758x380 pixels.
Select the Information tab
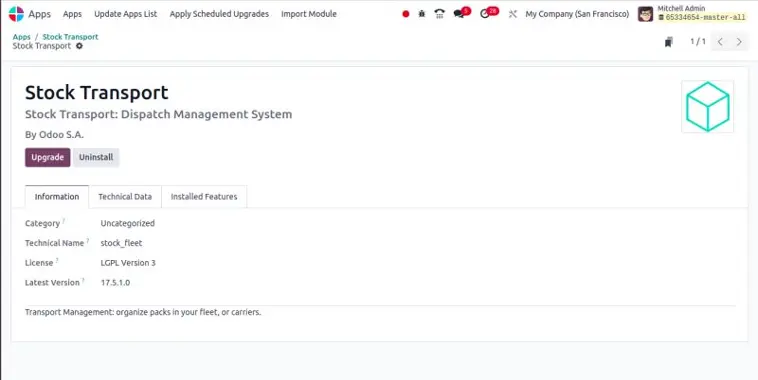coord(57,197)
